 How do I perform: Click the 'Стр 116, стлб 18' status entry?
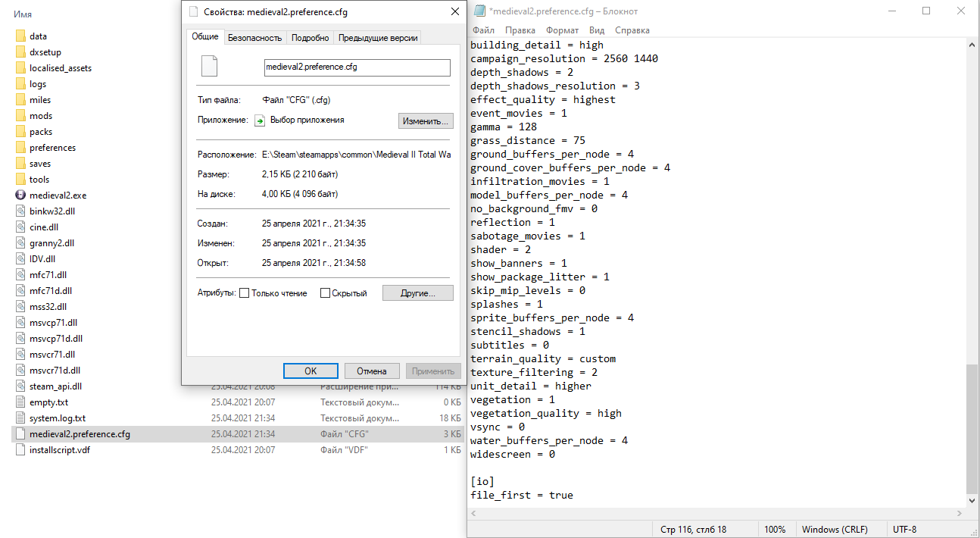point(693,529)
